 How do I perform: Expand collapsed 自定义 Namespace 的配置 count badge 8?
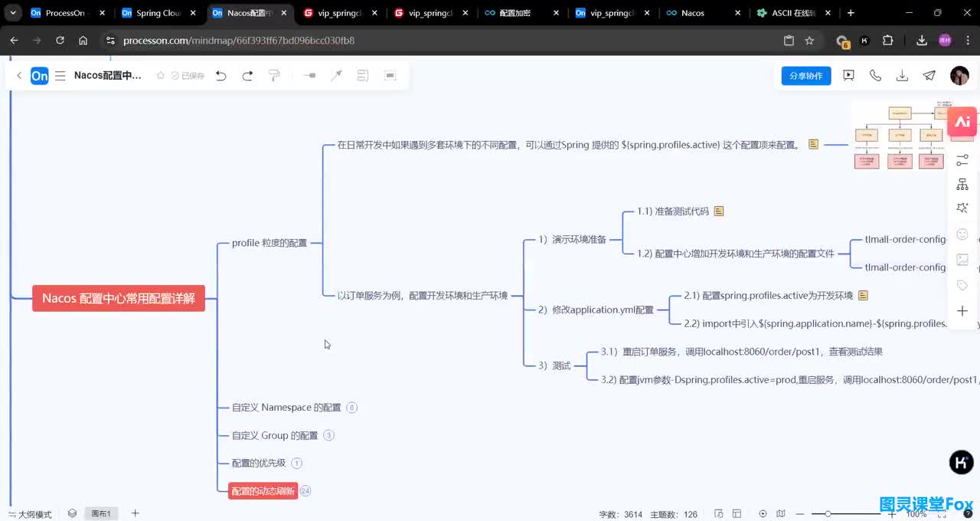click(352, 408)
